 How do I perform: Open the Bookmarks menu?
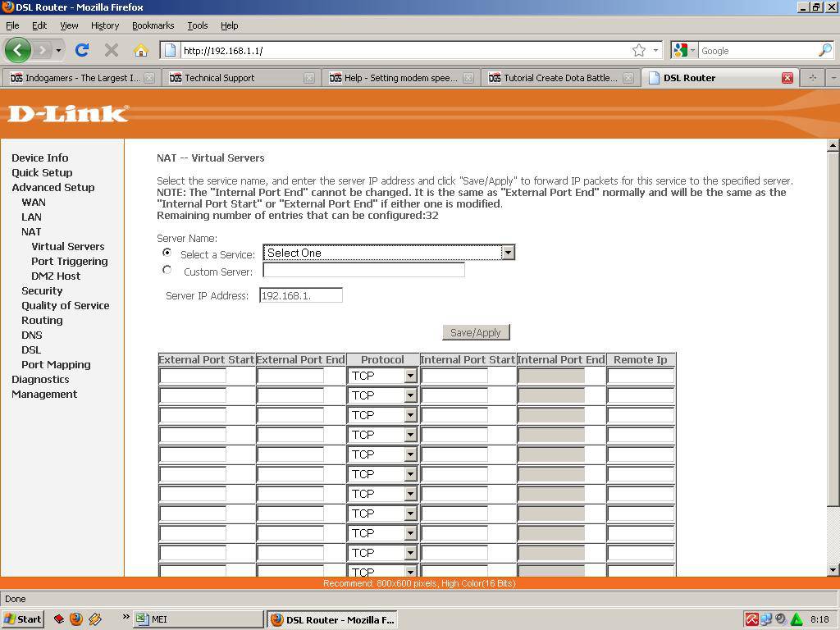coord(153,25)
